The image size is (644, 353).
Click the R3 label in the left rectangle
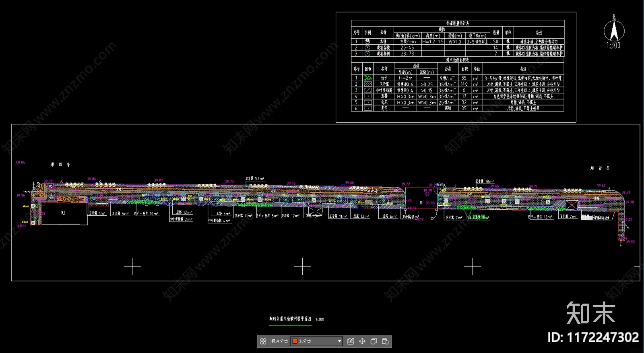(x=63, y=213)
